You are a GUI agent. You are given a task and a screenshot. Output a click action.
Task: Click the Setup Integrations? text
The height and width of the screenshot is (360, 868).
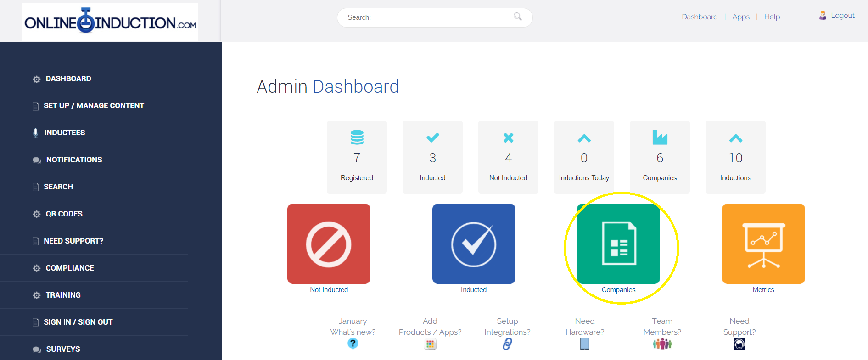click(507, 327)
